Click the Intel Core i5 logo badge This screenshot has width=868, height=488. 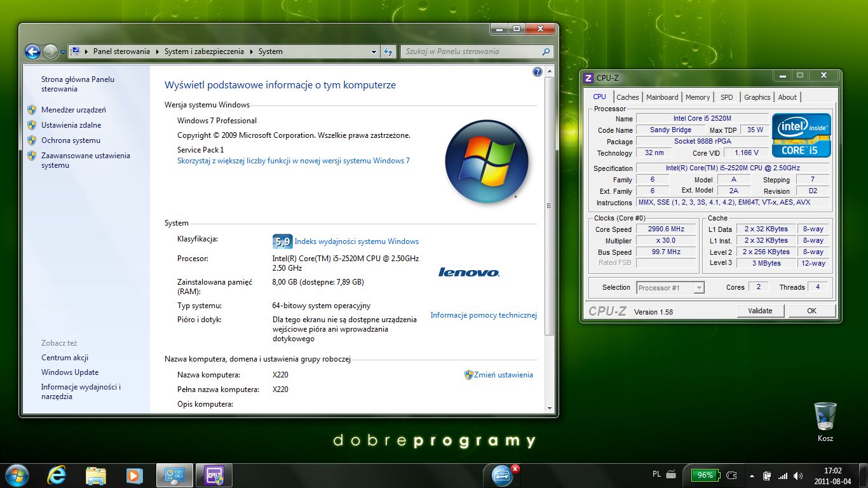(801, 135)
